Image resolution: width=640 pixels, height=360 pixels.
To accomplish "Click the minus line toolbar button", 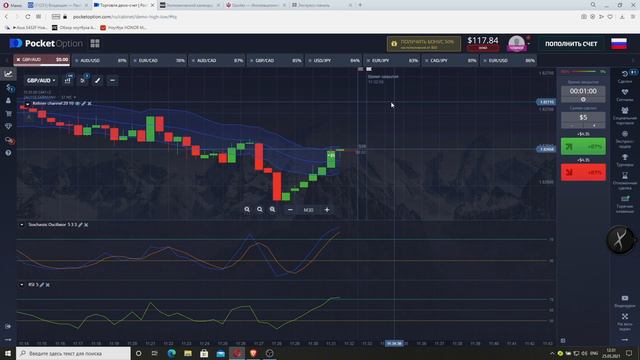I will tap(112, 80).
